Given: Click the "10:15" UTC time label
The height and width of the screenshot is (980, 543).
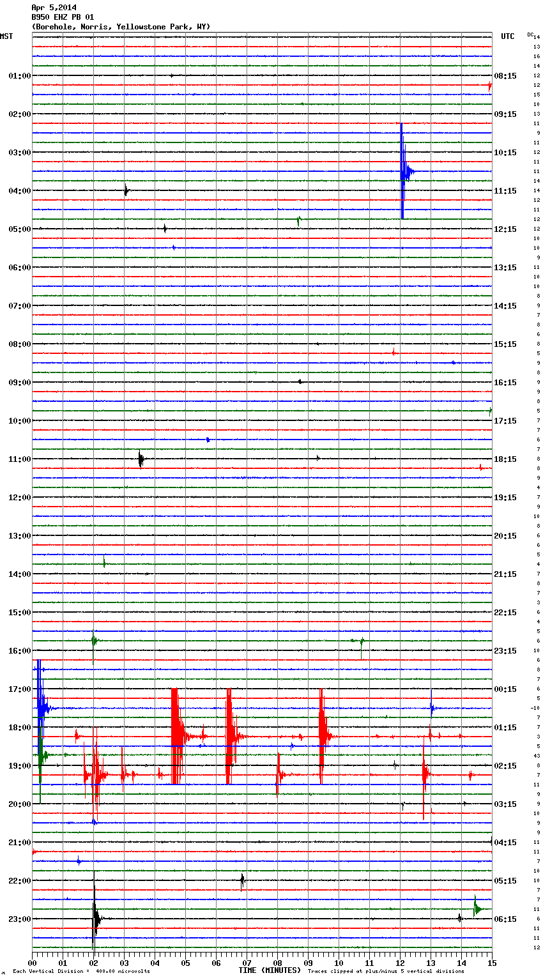Looking at the screenshot, I should [505, 153].
